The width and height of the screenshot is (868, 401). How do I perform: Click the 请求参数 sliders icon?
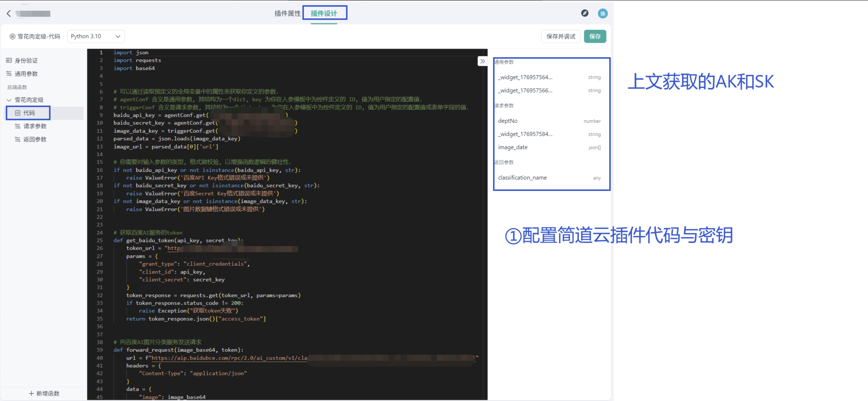17,126
